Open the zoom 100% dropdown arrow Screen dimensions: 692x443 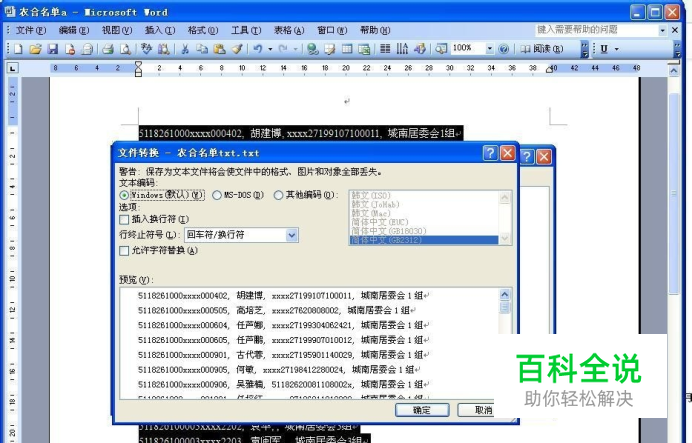click(x=489, y=49)
